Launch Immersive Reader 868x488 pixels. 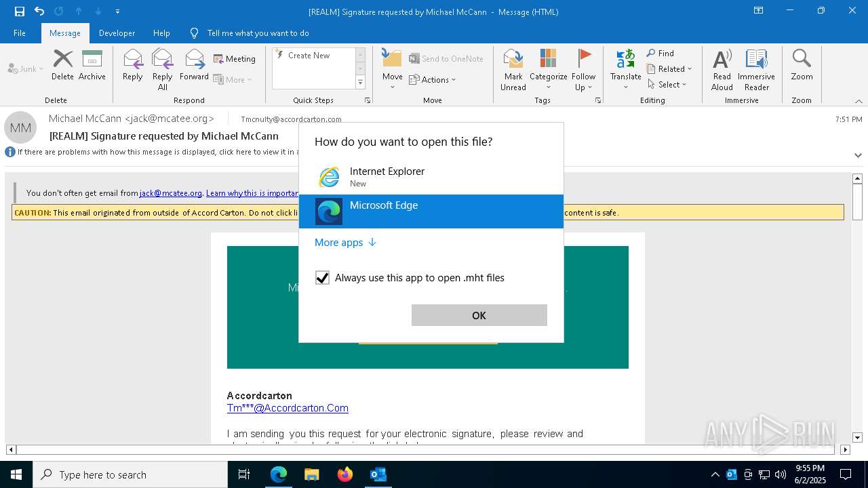tap(756, 70)
